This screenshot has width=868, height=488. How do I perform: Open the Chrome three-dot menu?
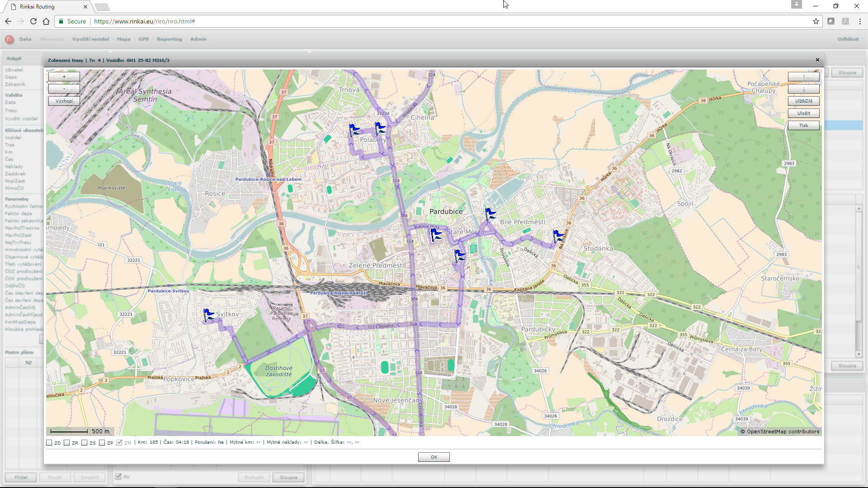(x=860, y=21)
